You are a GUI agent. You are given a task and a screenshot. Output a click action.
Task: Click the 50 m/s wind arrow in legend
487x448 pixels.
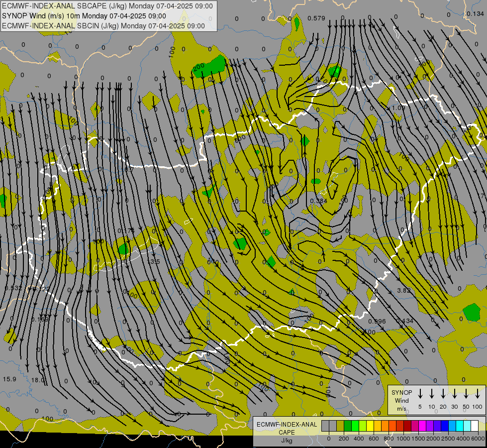[x=466, y=394]
